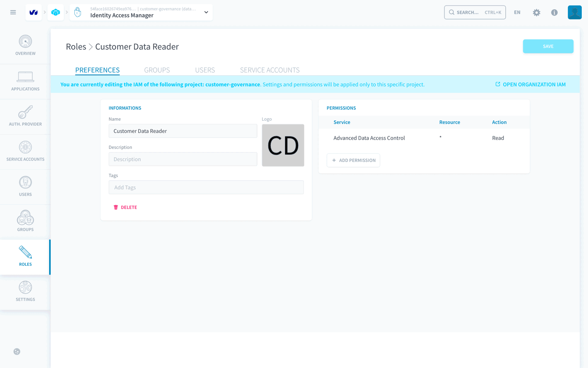588x368 pixels.
Task: Click the info icon in header
Action: pos(554,12)
